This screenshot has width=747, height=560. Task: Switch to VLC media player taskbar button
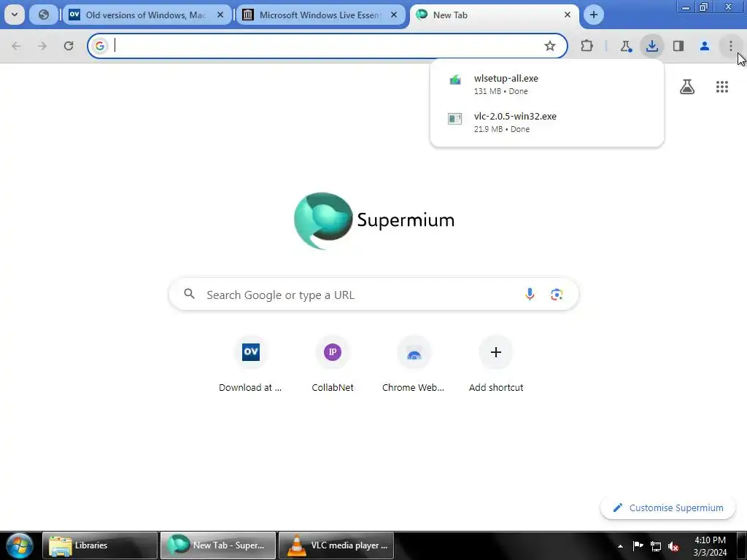click(x=336, y=545)
